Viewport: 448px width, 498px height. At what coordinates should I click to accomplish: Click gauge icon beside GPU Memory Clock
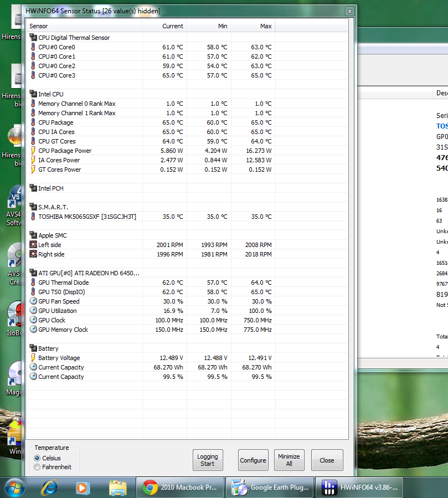[x=33, y=330]
